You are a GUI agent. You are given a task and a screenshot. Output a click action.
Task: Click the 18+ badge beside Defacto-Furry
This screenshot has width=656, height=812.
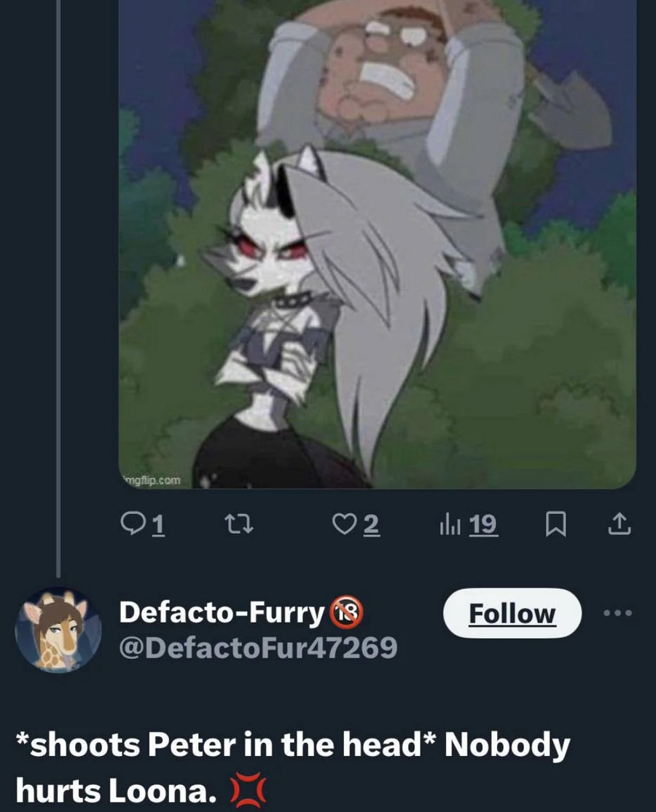[346, 613]
